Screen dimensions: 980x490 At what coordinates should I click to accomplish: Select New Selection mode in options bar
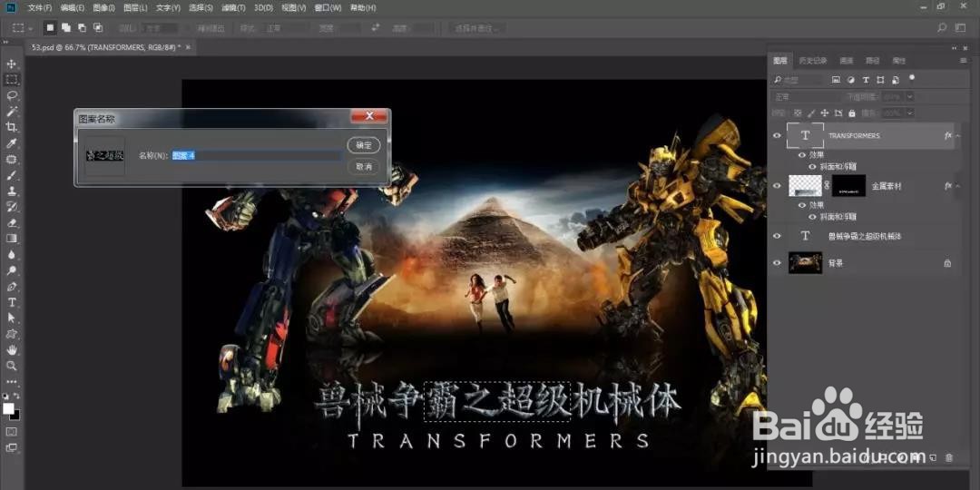pyautogui.click(x=50, y=27)
